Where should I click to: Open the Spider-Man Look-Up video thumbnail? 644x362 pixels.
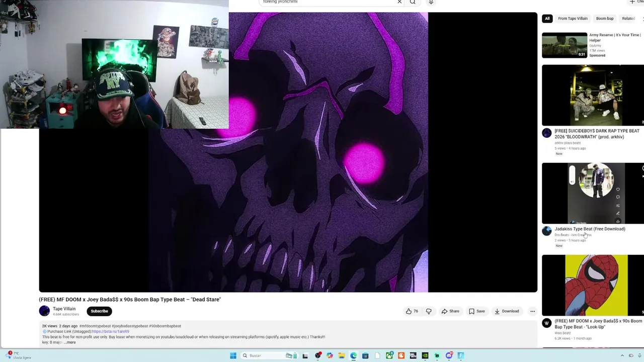(x=593, y=285)
